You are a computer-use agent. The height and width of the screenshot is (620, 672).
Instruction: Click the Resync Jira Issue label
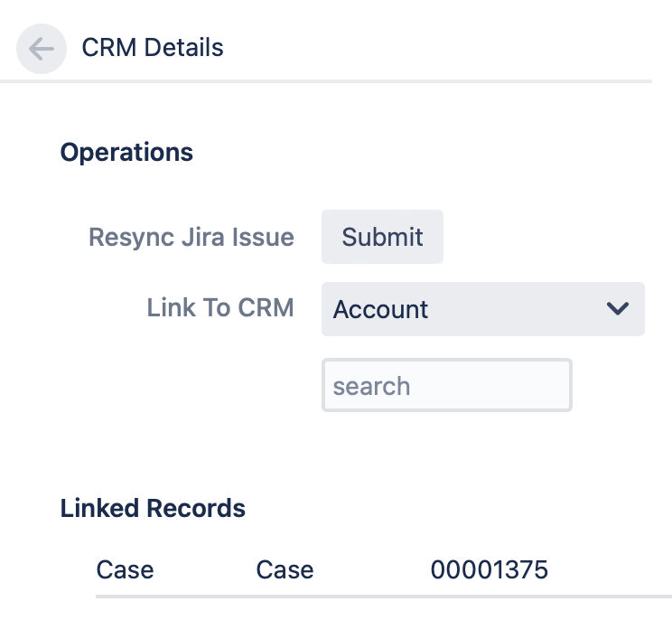(191, 237)
